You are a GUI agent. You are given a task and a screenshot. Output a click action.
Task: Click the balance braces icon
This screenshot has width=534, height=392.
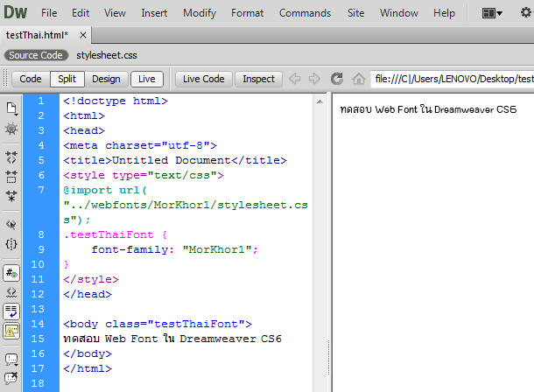pyautogui.click(x=11, y=244)
